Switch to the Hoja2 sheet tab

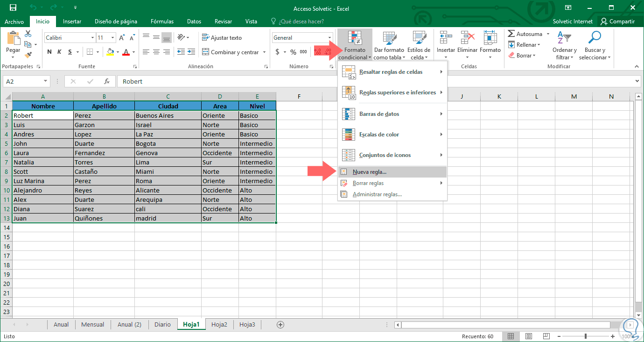pos(219,324)
